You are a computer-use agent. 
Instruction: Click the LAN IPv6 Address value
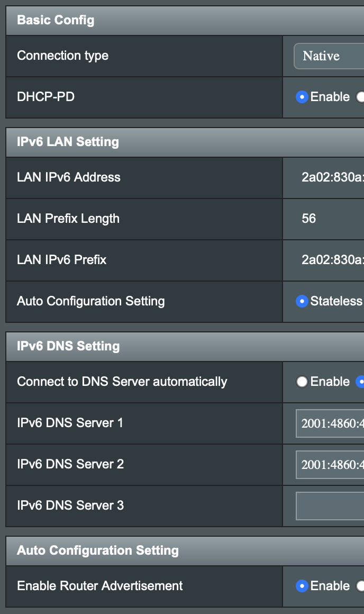click(332, 178)
